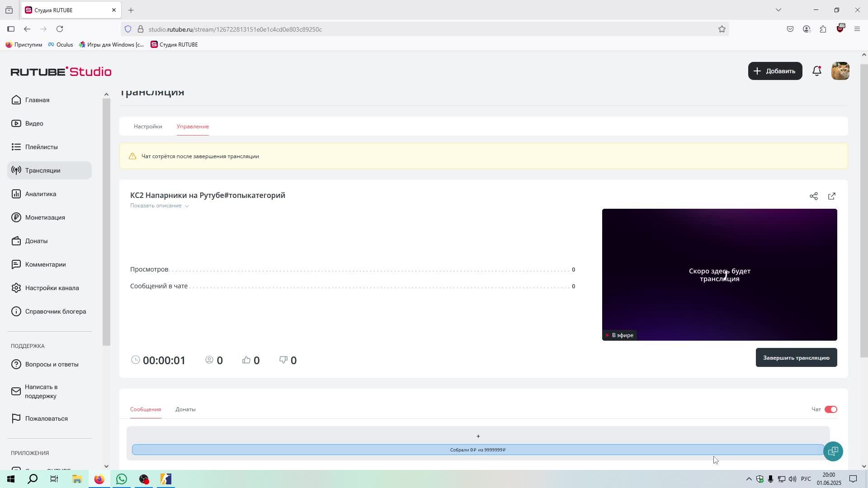Switch to the Настройки tab
The width and height of the screenshot is (868, 488).
click(x=148, y=127)
